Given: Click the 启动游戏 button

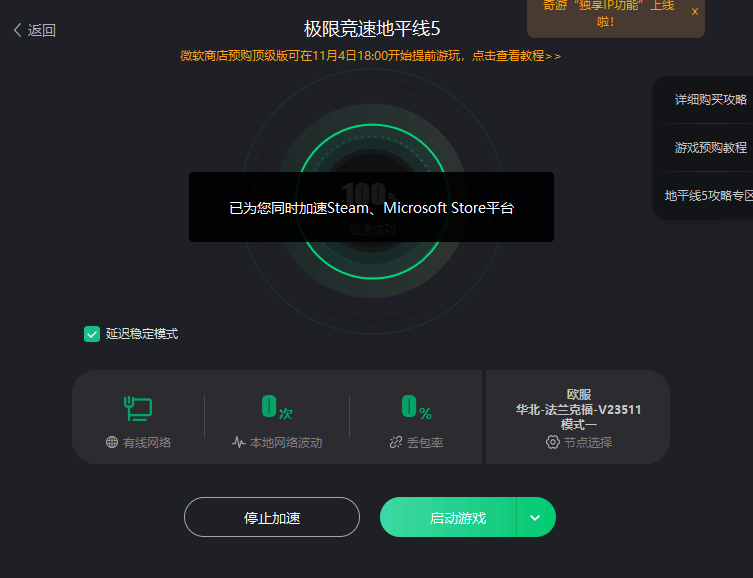Looking at the screenshot, I should click(x=449, y=518).
